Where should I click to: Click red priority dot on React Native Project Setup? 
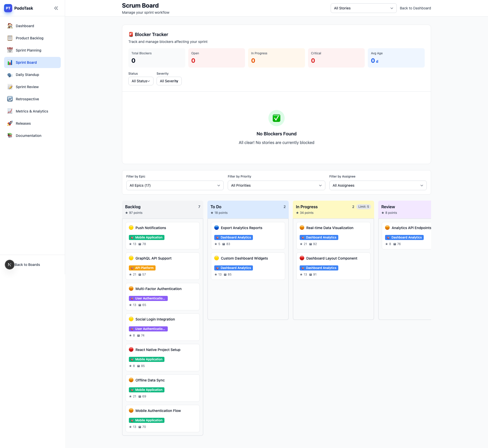[x=131, y=349]
